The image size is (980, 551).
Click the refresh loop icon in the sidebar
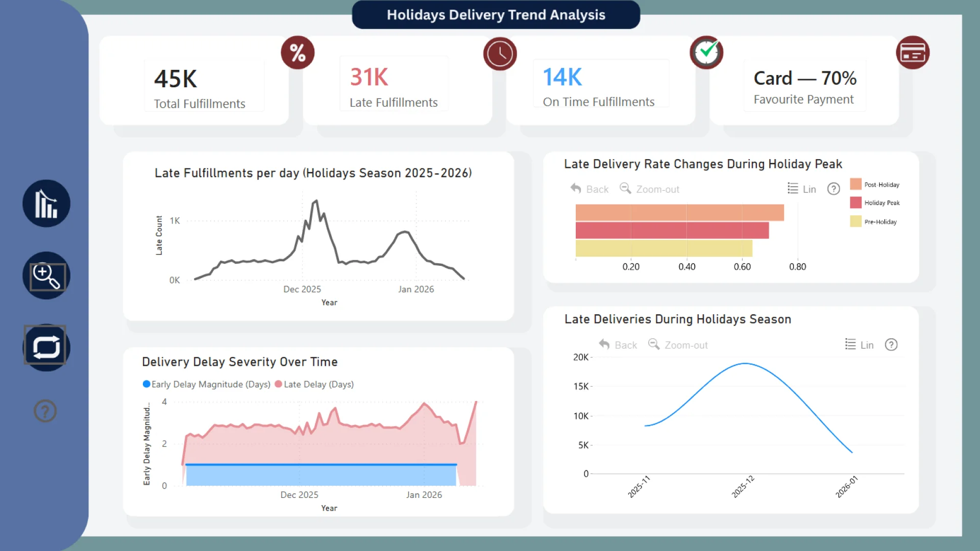coord(46,347)
